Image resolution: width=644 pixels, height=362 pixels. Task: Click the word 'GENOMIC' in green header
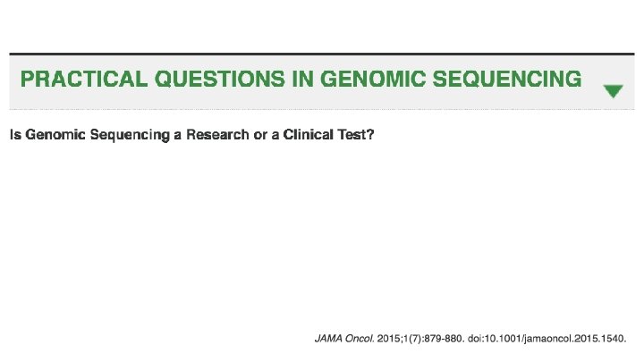(x=373, y=80)
